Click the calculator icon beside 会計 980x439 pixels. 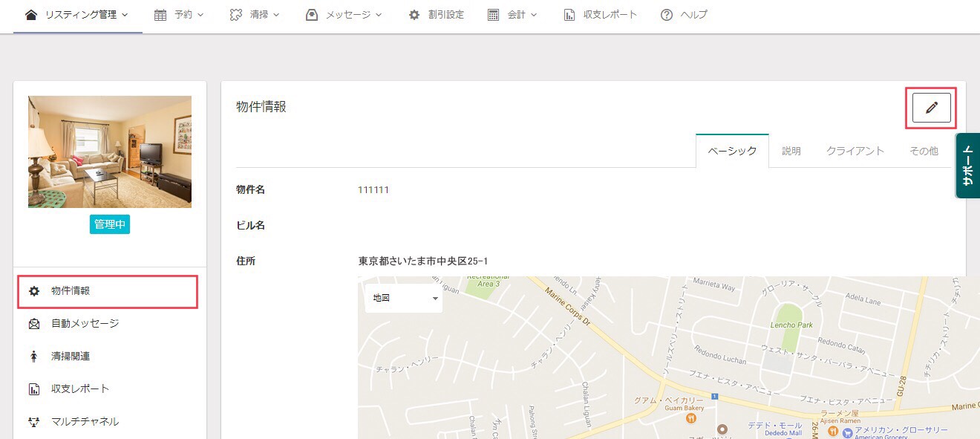pos(493,14)
